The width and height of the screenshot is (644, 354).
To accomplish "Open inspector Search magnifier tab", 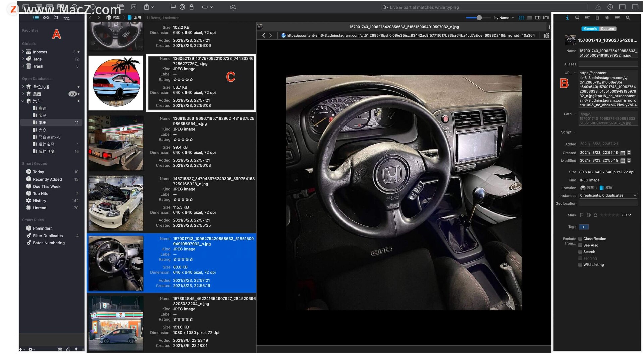I will (628, 18).
